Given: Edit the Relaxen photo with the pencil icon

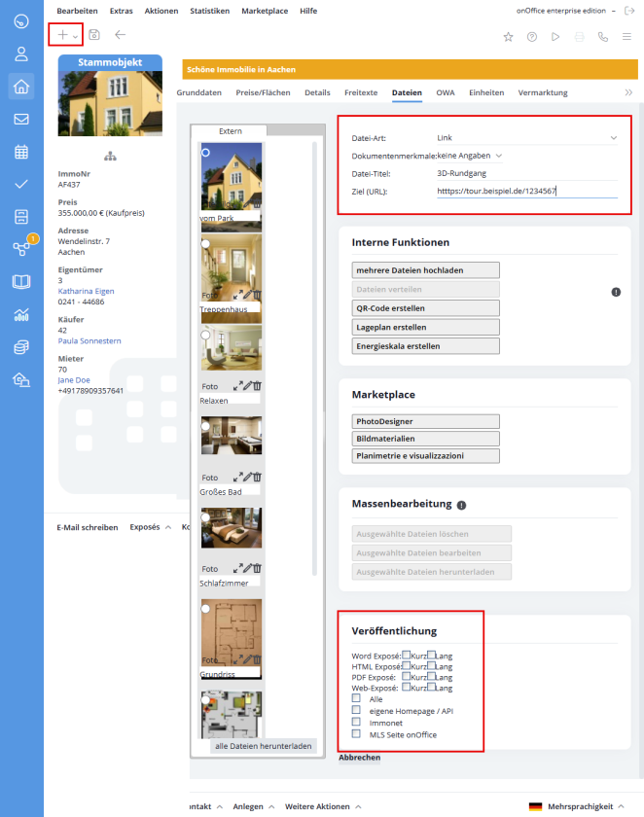Looking at the screenshot, I should tap(248, 386).
